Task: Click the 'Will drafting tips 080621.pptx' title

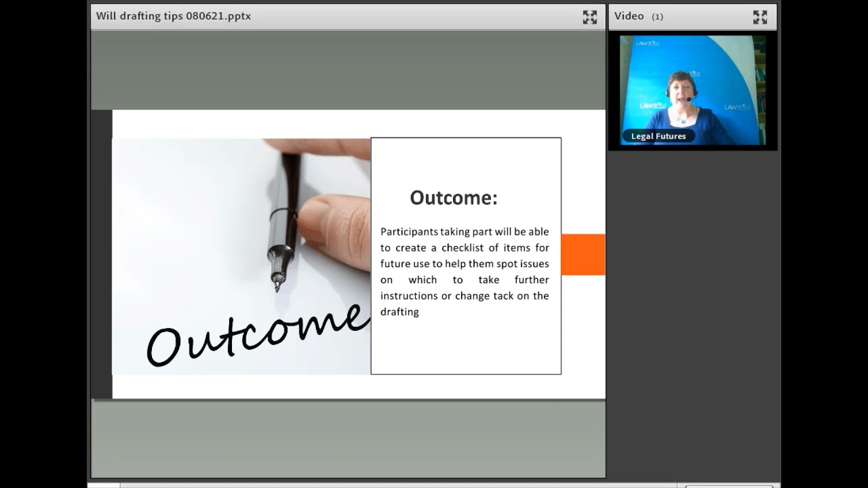Action: click(174, 16)
